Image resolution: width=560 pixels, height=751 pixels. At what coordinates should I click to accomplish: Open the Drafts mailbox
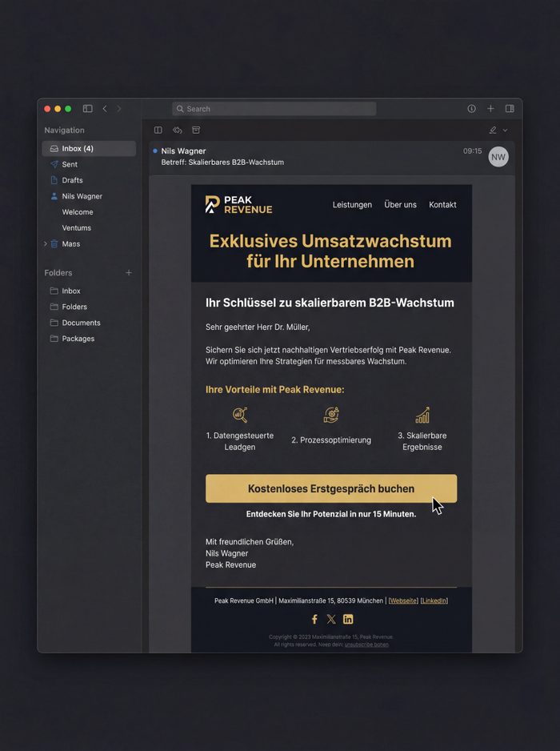[72, 180]
